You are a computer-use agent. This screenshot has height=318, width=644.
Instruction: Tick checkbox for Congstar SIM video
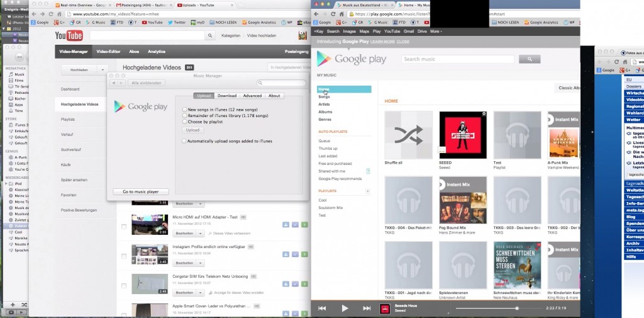point(124,286)
